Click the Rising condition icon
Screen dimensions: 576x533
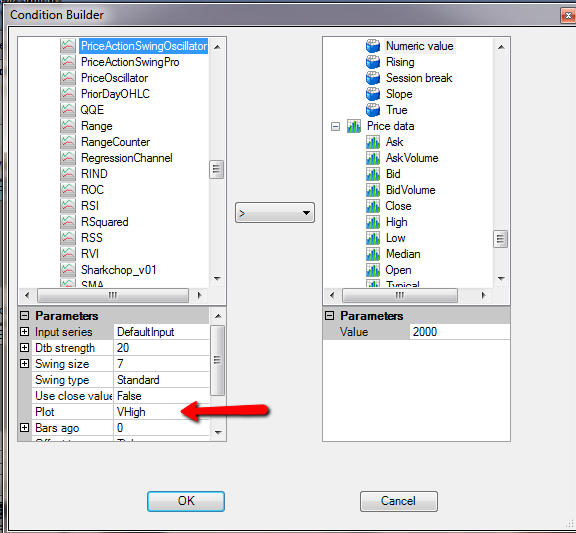click(373, 62)
